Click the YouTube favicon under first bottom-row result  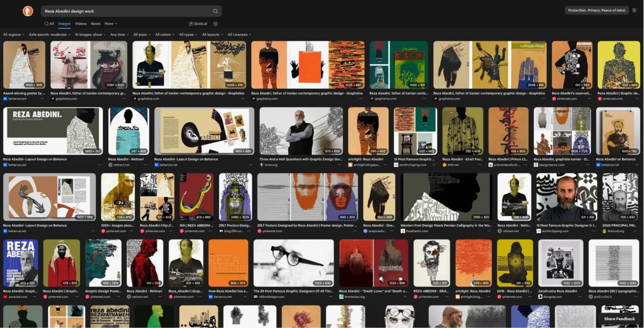point(5,296)
